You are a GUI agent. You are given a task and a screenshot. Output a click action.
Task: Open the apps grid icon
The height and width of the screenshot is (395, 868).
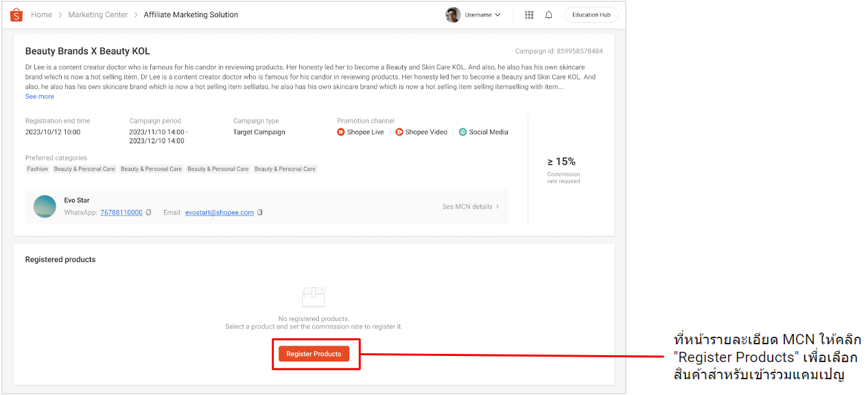pyautogui.click(x=528, y=14)
